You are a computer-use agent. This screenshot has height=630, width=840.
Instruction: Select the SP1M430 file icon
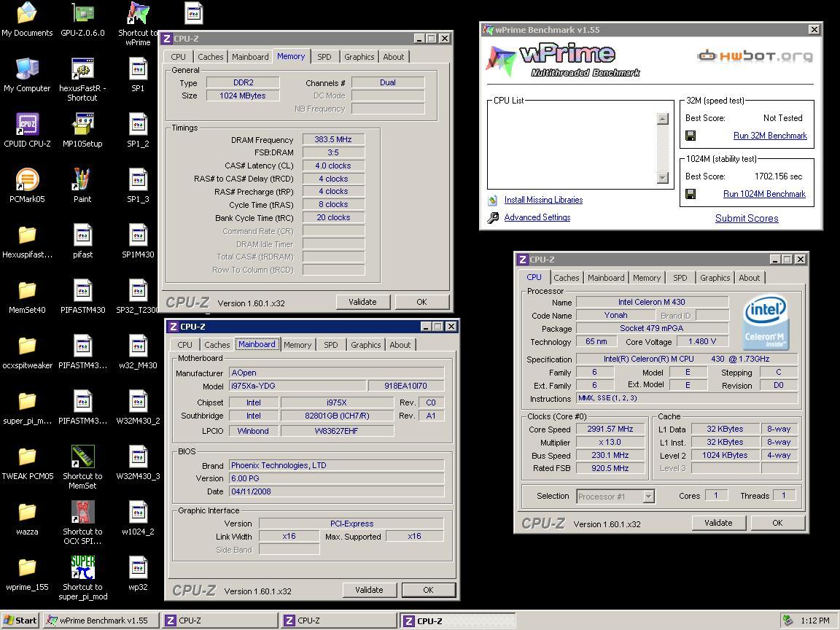point(138,241)
